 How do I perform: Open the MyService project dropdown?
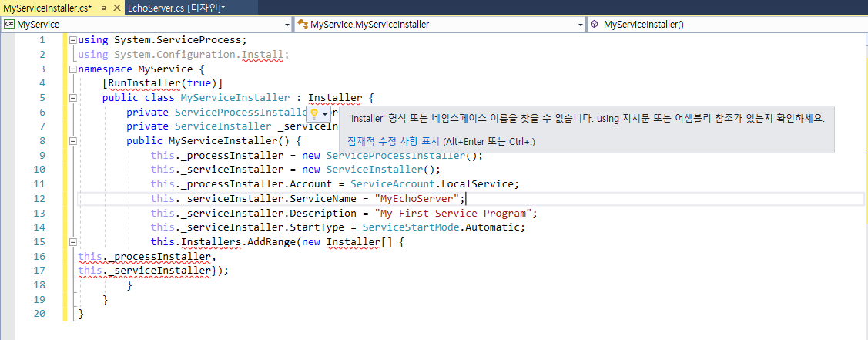pos(287,25)
